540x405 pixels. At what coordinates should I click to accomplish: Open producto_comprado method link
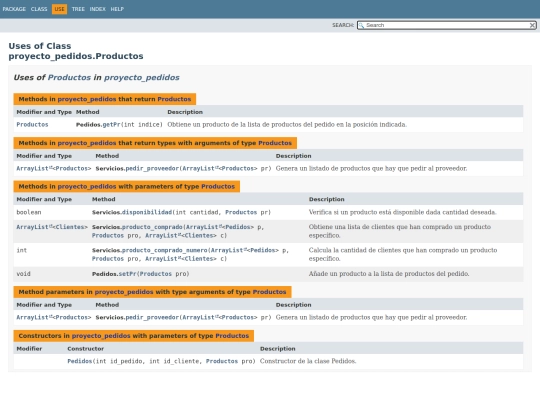152,227
